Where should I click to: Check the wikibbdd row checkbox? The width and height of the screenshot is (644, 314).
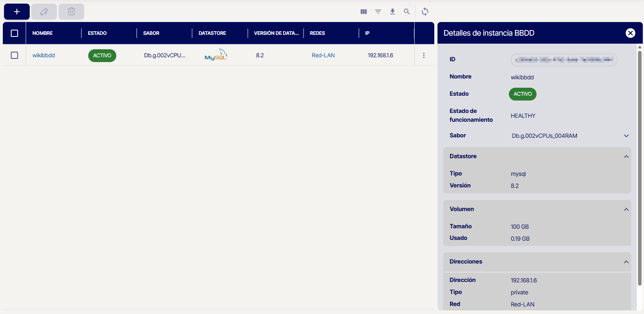14,55
